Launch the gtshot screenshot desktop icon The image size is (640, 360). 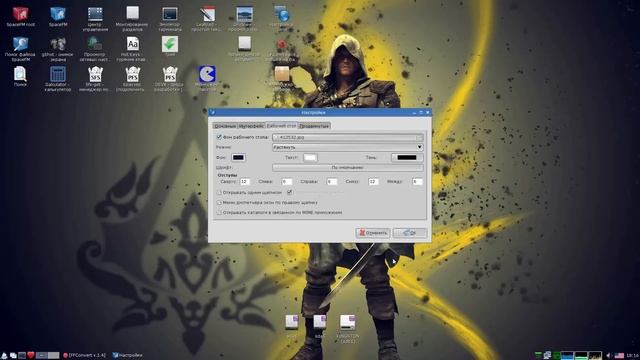click(x=58, y=44)
